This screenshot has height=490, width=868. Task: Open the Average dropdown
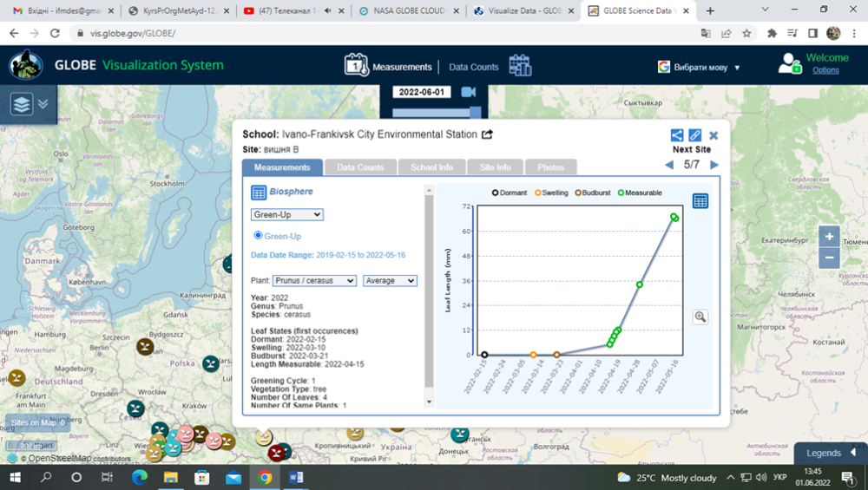(390, 281)
